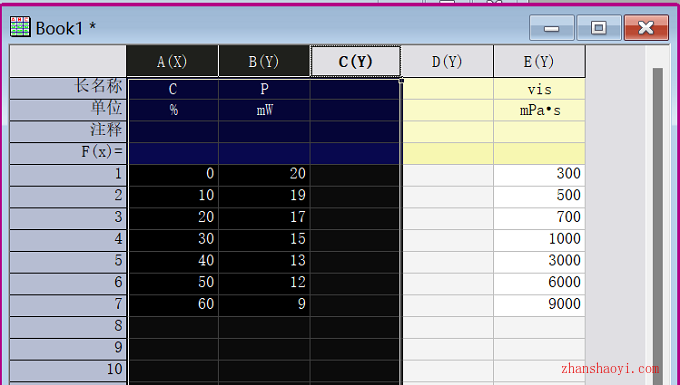
Task: Close the Book1 window
Action: tap(646, 27)
